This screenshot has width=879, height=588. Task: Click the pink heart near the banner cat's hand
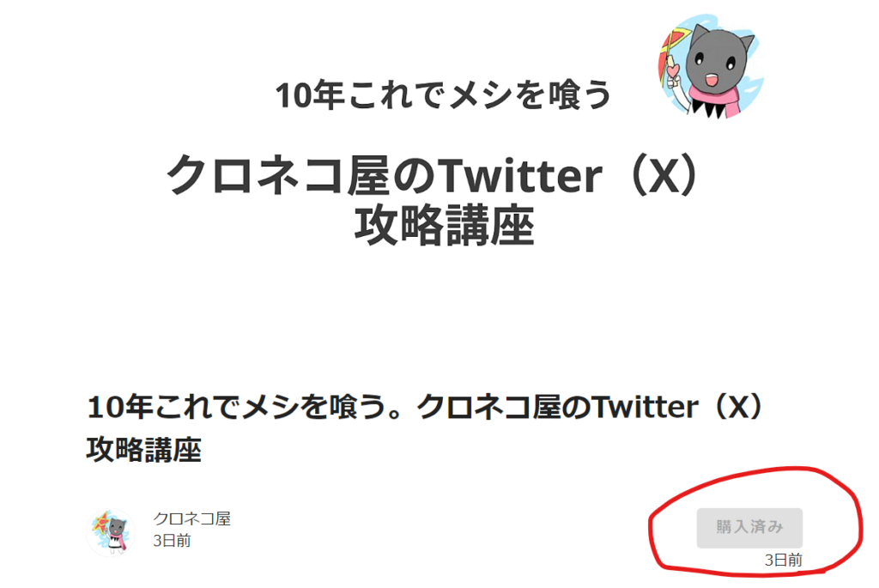[x=673, y=71]
